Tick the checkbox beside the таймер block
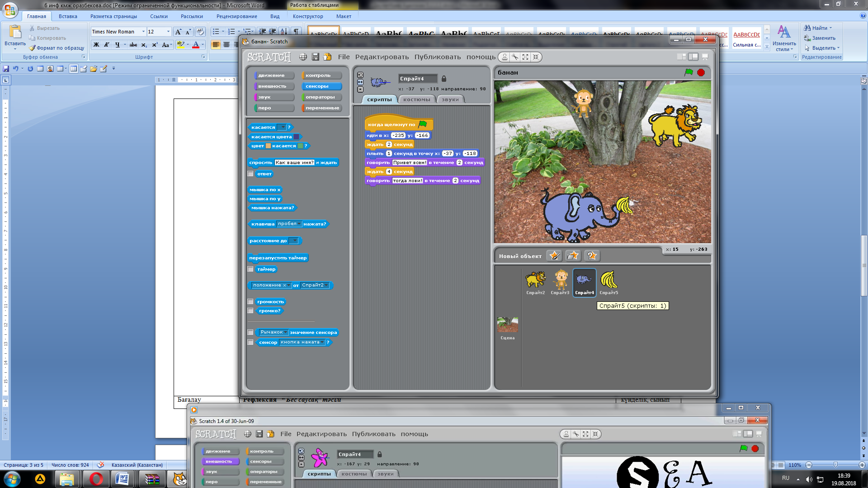 pos(250,269)
